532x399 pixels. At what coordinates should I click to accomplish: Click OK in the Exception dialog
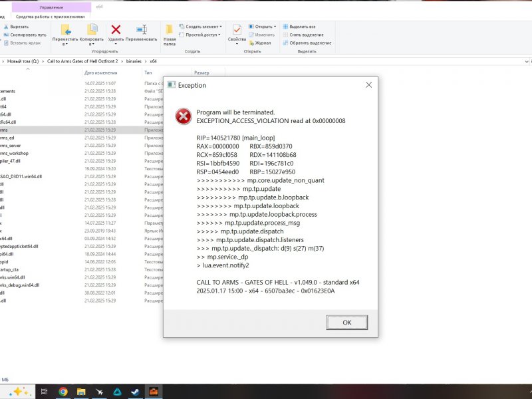[346, 323]
